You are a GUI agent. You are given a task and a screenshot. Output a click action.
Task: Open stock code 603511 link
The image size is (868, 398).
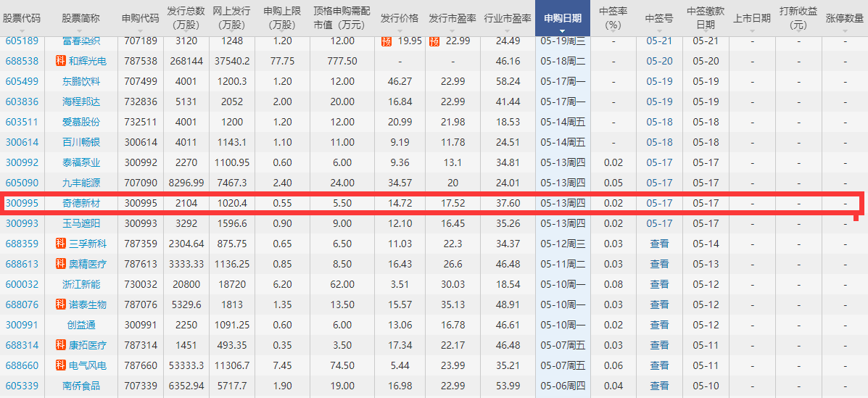(x=22, y=122)
